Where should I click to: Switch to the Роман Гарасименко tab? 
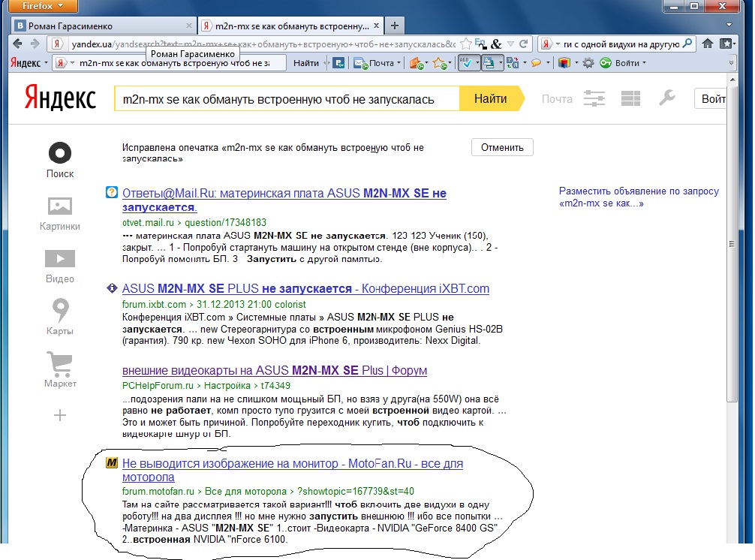pos(104,26)
